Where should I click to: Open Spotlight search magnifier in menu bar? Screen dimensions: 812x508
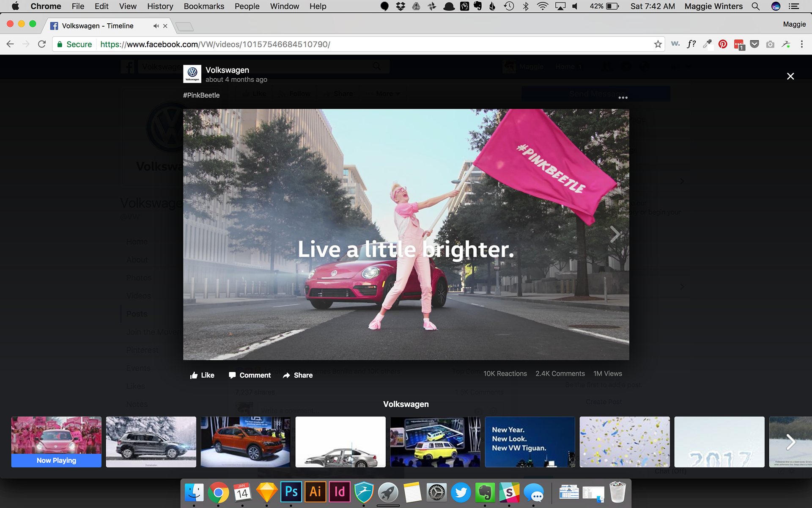pyautogui.click(x=755, y=6)
